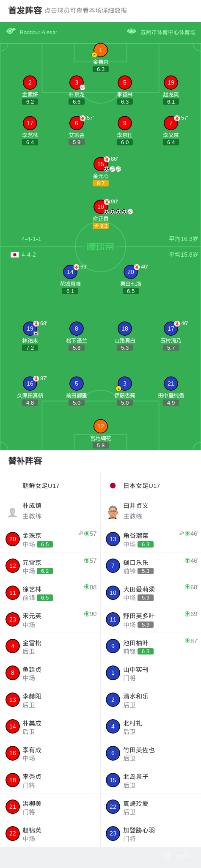Tap the Japan flag next to 4-4-2
201x868 pixels.
[15, 255]
